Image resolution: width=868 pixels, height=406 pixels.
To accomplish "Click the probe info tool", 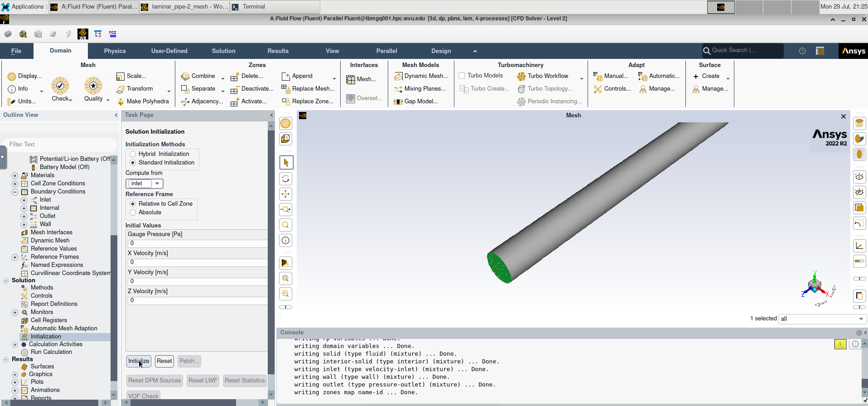I will coord(286,240).
